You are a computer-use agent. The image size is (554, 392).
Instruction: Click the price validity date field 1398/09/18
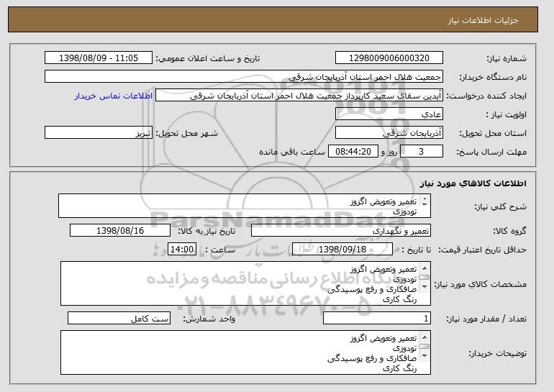tap(342, 250)
